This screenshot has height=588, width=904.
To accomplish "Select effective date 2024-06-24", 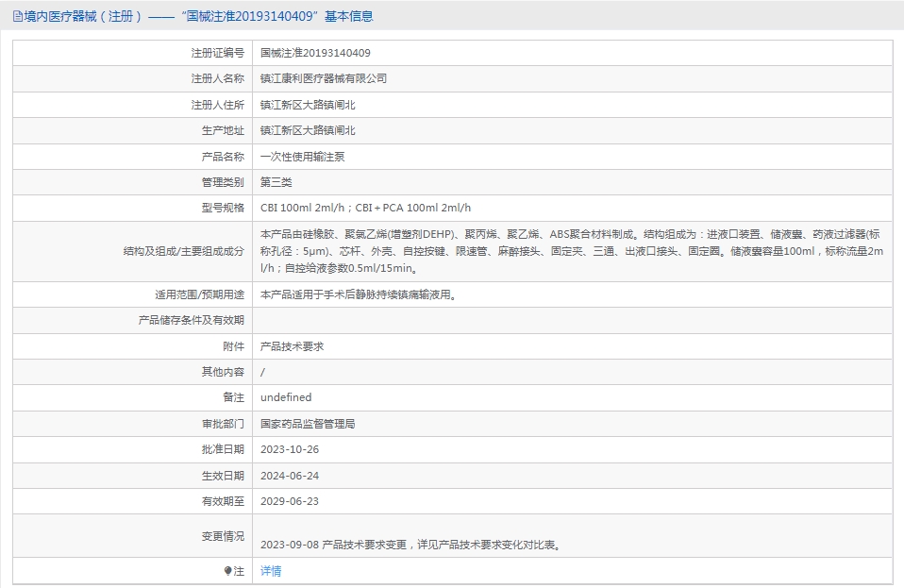I will click(290, 476).
